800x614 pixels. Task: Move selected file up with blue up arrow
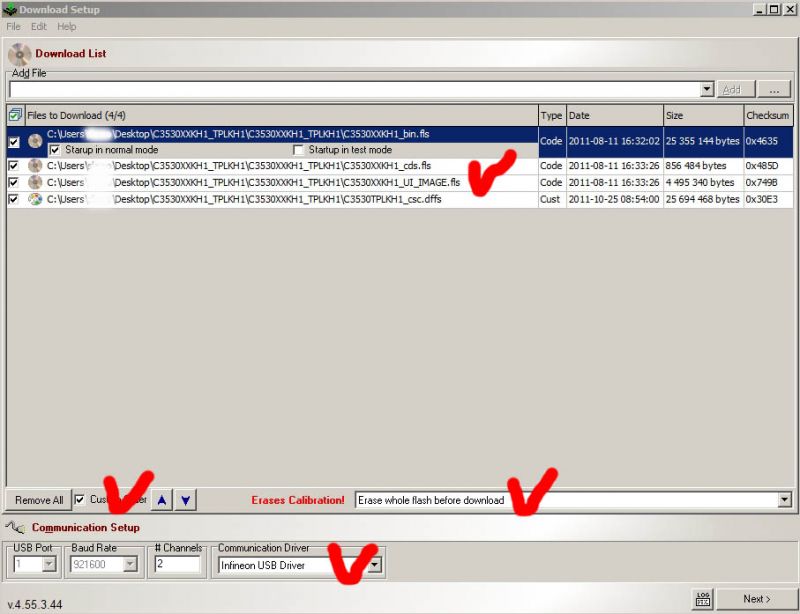162,499
